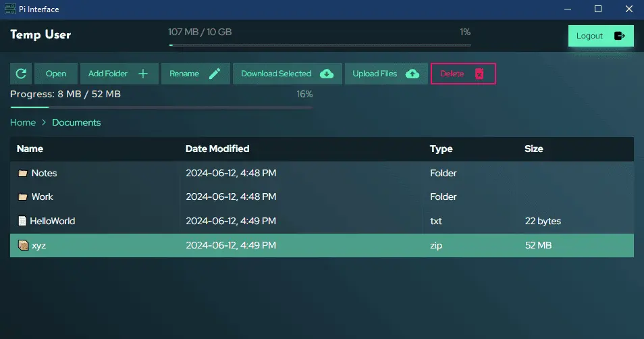Click the xyz zip archive icon
The image size is (644, 339).
(22, 246)
